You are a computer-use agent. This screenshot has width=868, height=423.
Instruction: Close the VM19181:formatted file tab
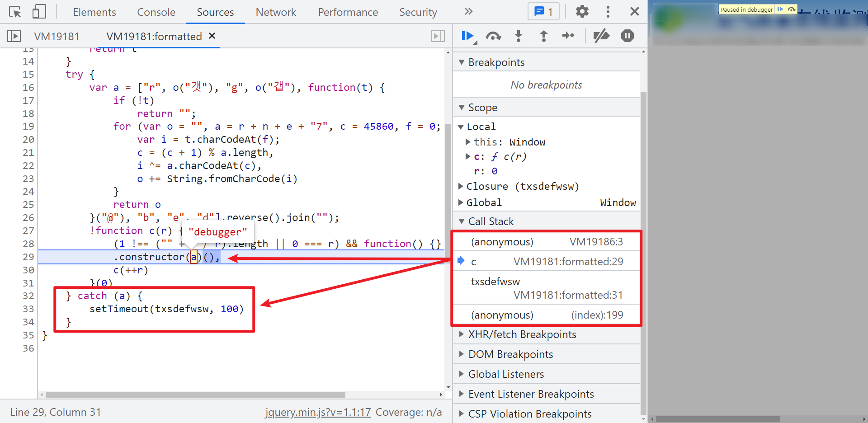point(212,36)
